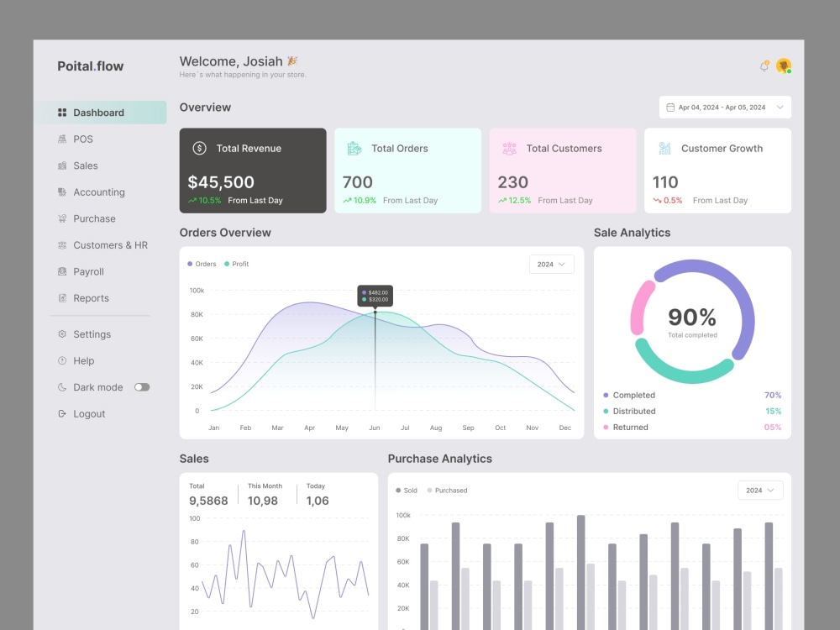Click the Customers & HR people icon
The height and width of the screenshot is (630, 840).
tap(62, 244)
